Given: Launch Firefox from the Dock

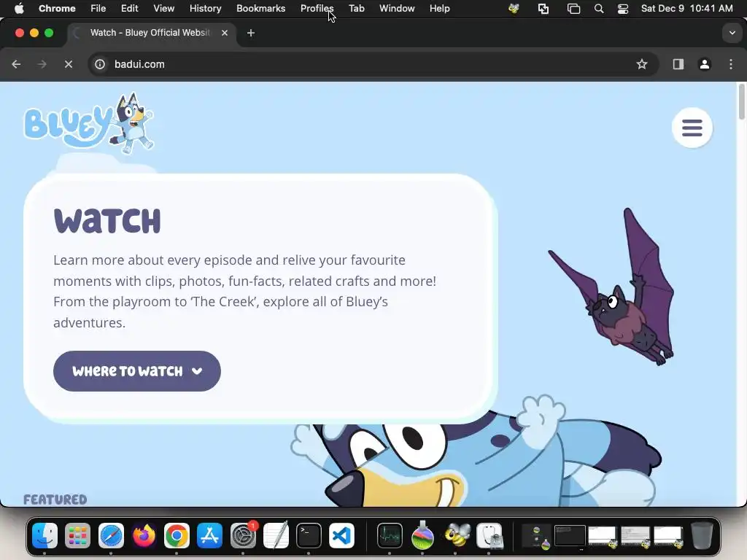Looking at the screenshot, I should click(x=144, y=536).
